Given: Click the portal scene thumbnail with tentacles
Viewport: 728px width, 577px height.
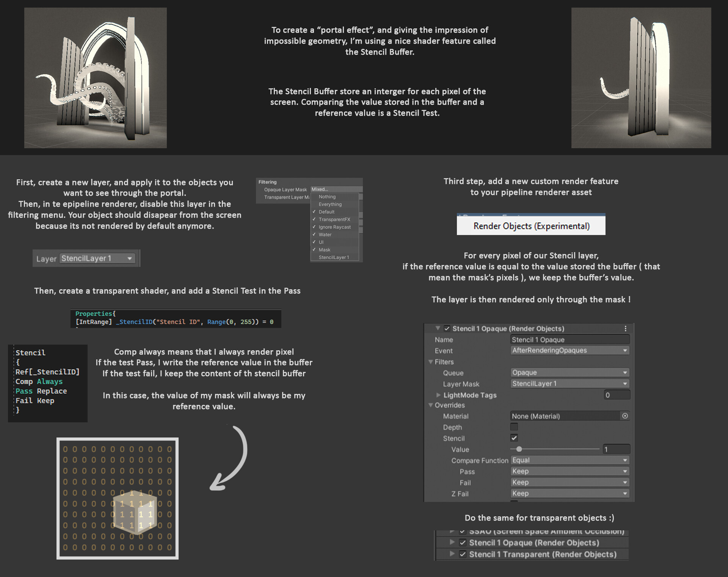Looking at the screenshot, I should pyautogui.click(x=96, y=78).
